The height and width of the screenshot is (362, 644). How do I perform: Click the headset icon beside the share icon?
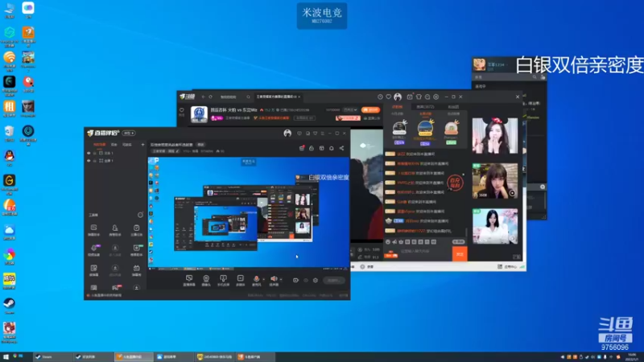[332, 148]
